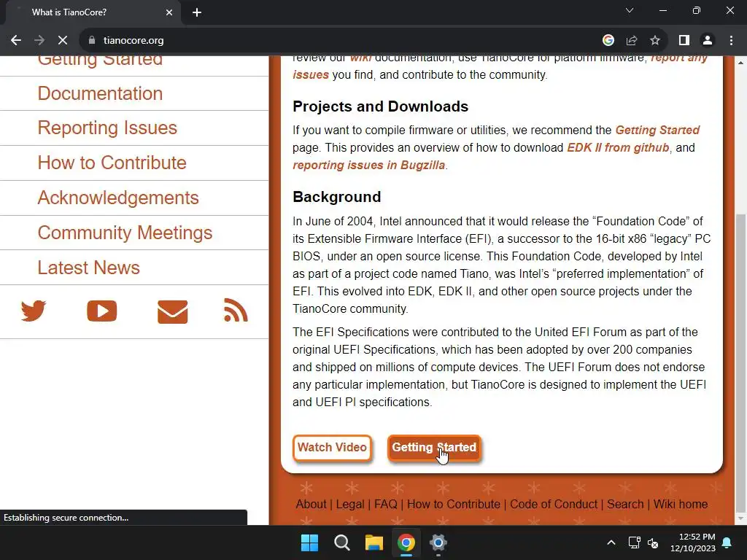
Task: Open Settings gear in taskbar
Action: 438,542
